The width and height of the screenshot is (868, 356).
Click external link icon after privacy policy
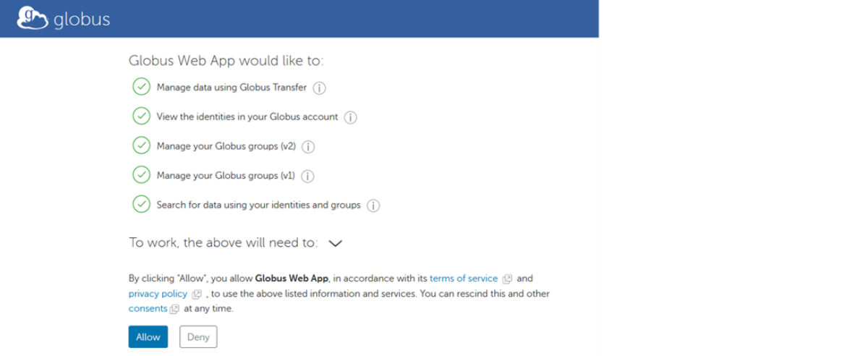point(197,294)
